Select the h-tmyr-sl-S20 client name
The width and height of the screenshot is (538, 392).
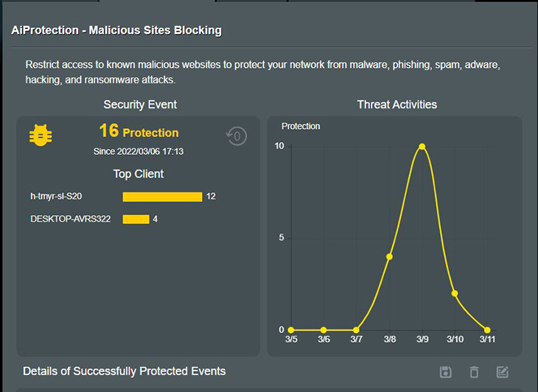pos(56,196)
